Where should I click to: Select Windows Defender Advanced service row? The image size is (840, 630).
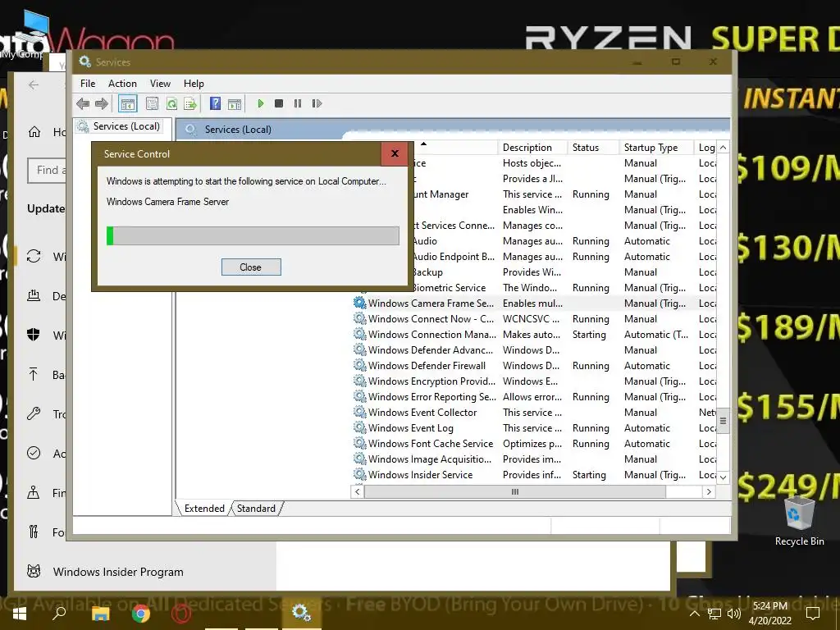pyautogui.click(x=535, y=349)
